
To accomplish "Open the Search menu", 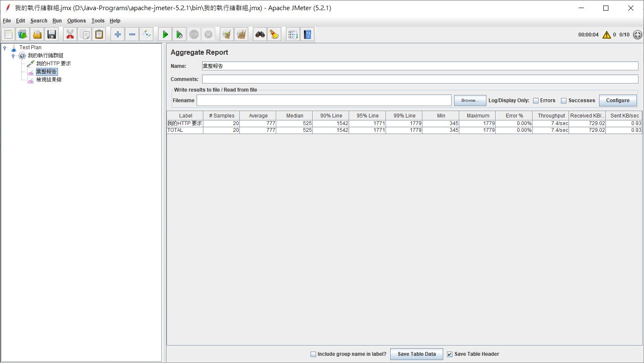I will click(x=39, y=20).
